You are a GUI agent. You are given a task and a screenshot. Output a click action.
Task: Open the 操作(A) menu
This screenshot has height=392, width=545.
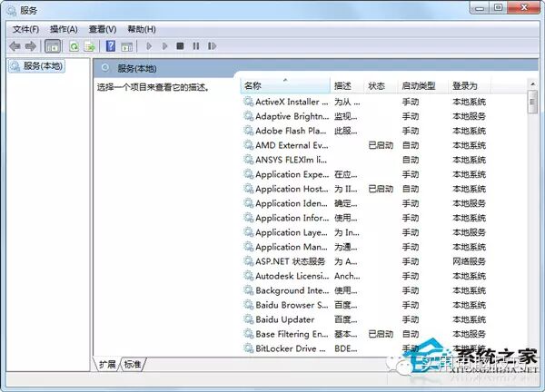click(x=64, y=29)
